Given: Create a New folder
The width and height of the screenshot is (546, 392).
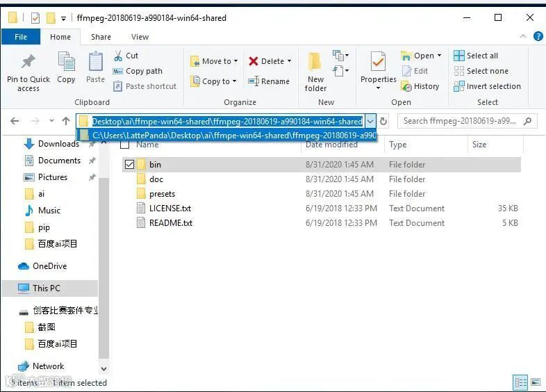Looking at the screenshot, I should [315, 72].
